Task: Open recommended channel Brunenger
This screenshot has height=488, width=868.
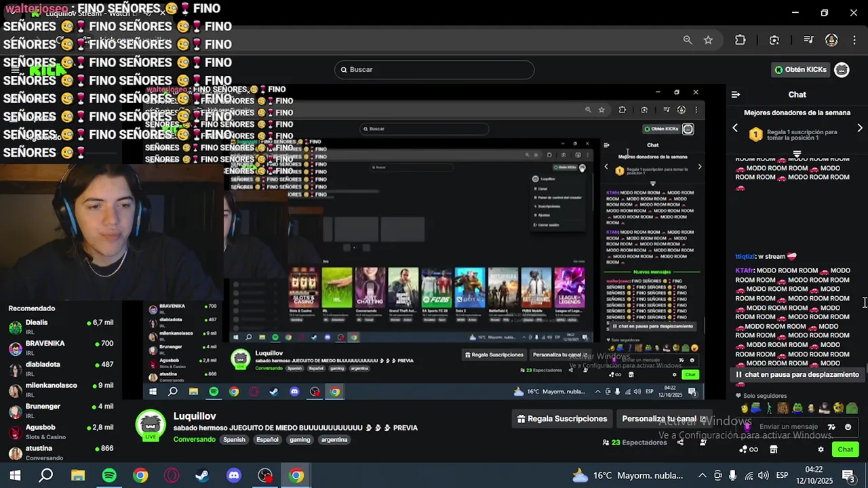Action: 61,411
